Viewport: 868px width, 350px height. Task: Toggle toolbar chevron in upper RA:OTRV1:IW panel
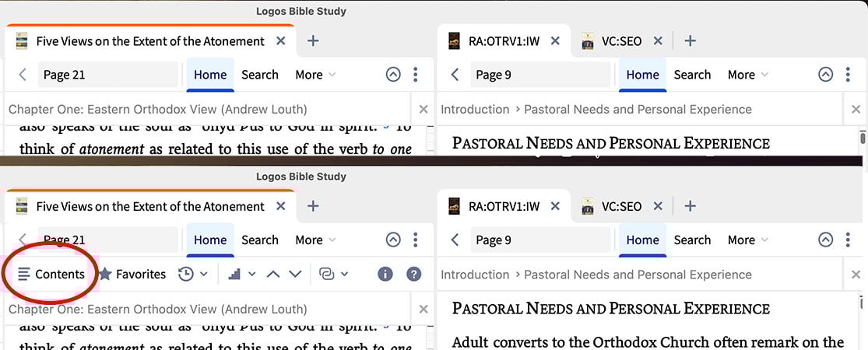tap(825, 75)
